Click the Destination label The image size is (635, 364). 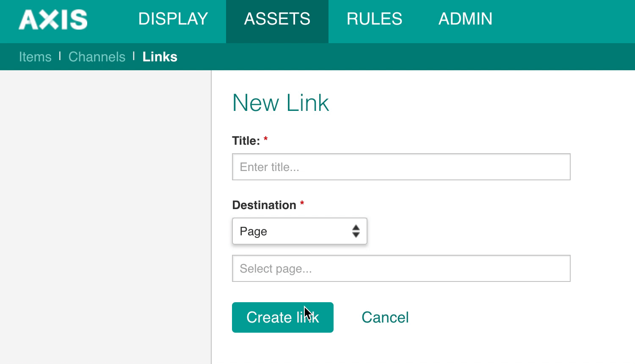[264, 205]
